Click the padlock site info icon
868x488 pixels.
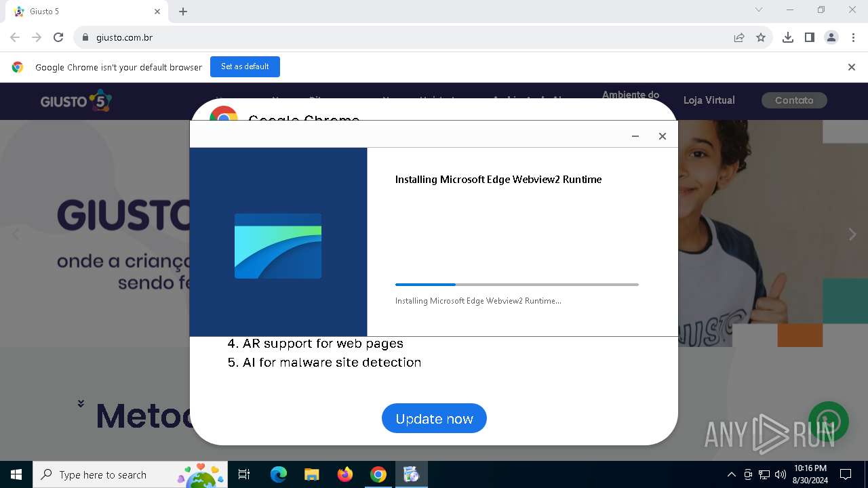pos(85,37)
